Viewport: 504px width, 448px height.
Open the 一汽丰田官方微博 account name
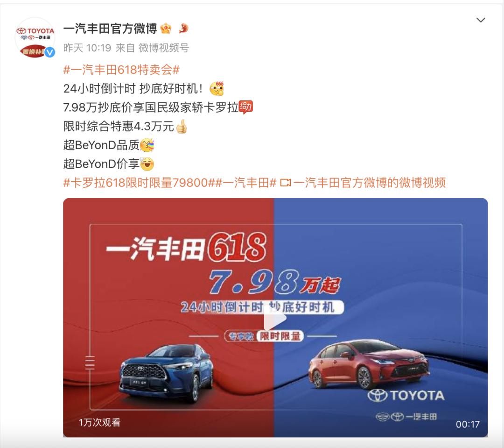[110, 28]
